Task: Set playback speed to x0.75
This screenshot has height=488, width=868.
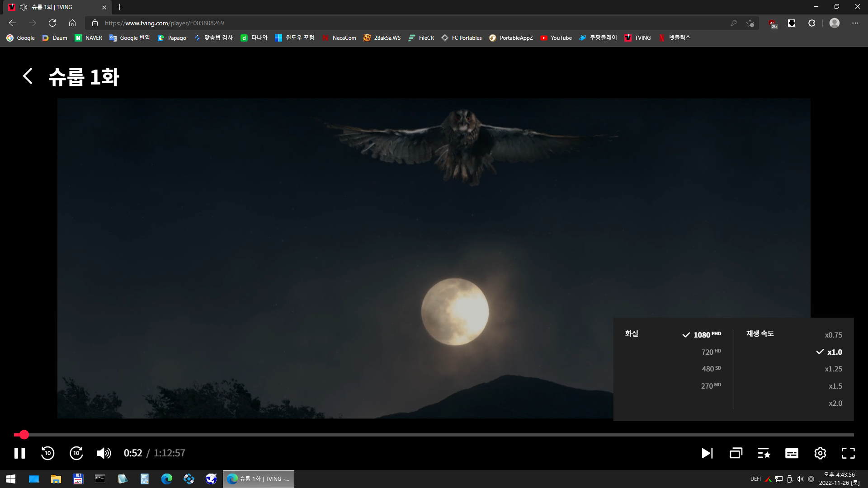Action: (833, 335)
